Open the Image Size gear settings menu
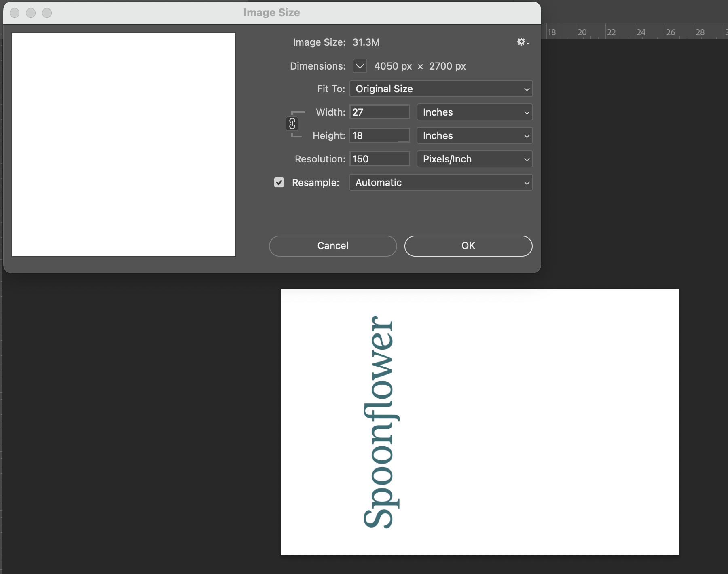The image size is (728, 574). [x=523, y=42]
